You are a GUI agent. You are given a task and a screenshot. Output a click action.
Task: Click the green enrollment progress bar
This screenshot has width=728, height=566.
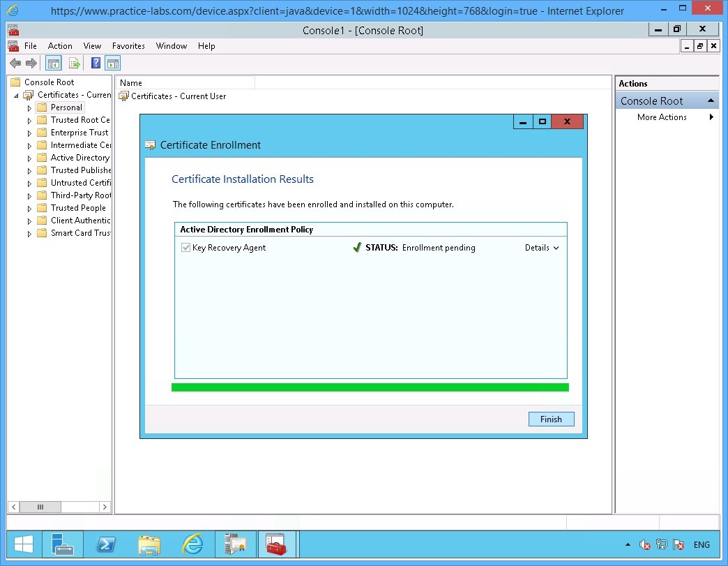(370, 386)
